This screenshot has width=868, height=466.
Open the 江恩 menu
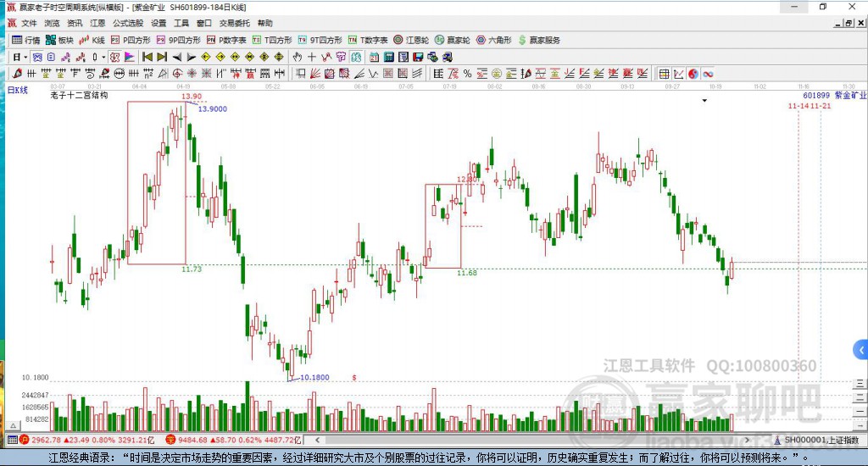(97, 23)
